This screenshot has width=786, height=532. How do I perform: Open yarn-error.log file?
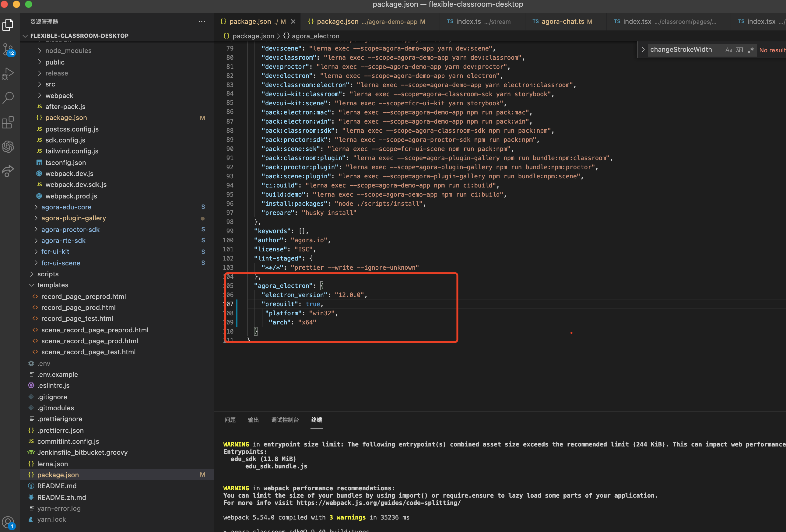click(59, 508)
